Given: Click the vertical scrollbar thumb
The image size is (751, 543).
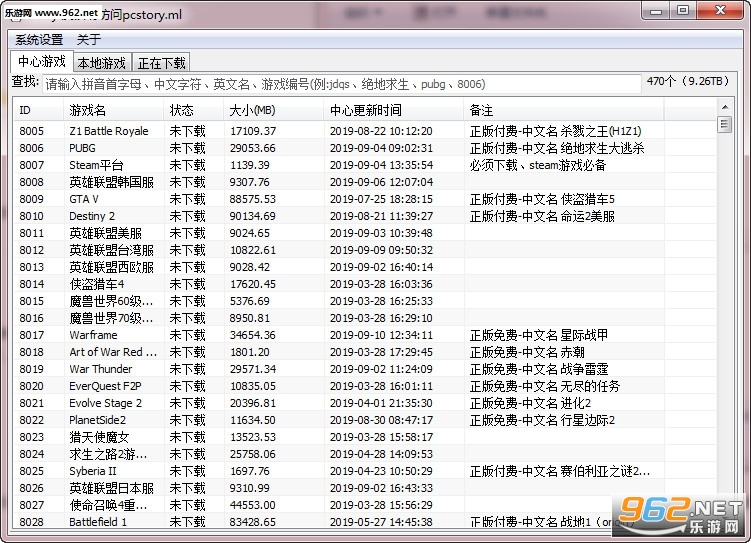Looking at the screenshot, I should coord(725,124).
